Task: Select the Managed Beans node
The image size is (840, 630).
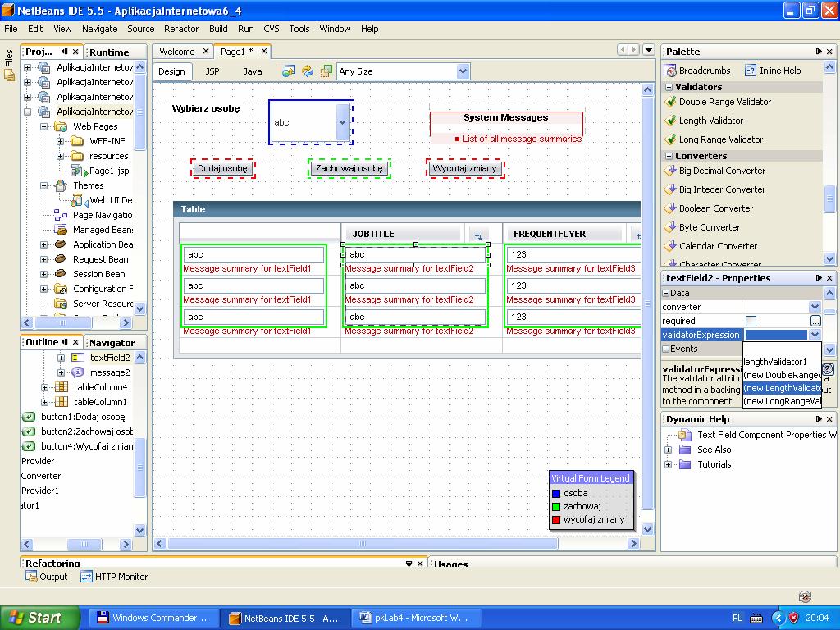Action: pyautogui.click(x=94, y=230)
